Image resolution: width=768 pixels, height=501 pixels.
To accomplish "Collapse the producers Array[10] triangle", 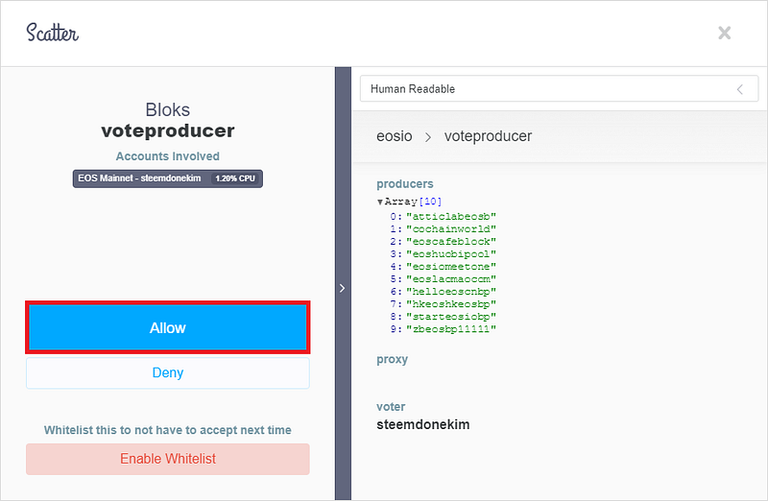I will (x=380, y=201).
